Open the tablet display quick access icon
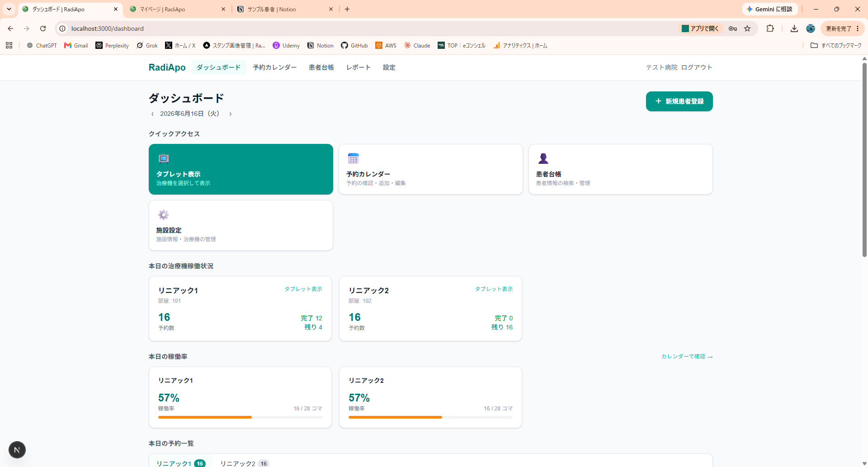 pyautogui.click(x=164, y=158)
